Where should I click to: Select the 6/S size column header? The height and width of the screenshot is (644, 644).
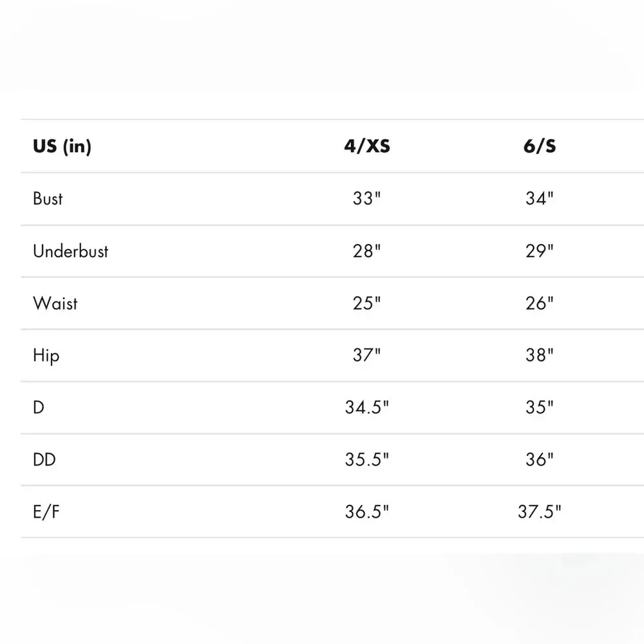[539, 146]
